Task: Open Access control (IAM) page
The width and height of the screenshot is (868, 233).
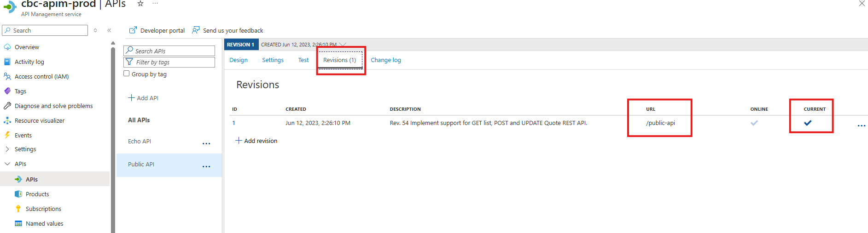Action: [x=41, y=77]
